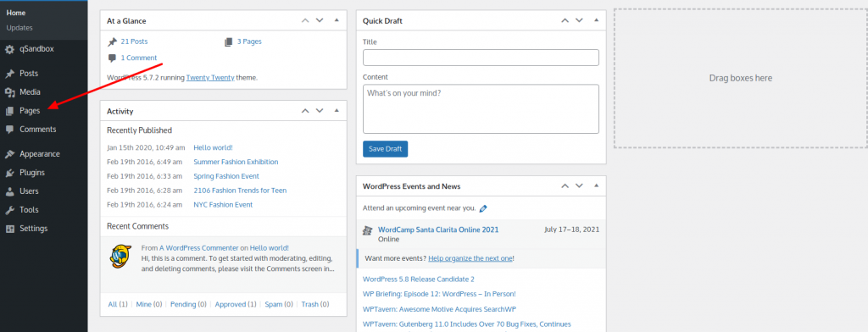Move Activity box down
The height and width of the screenshot is (332, 868).
pos(320,111)
